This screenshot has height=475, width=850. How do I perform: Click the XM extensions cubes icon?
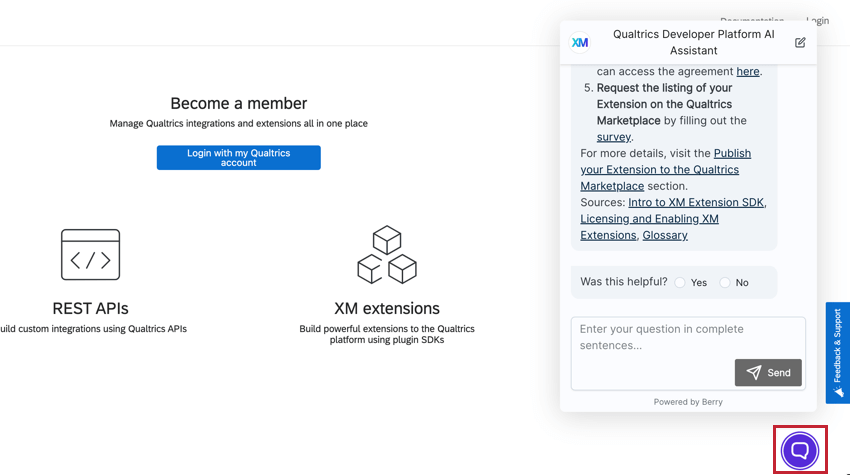tap(387, 254)
